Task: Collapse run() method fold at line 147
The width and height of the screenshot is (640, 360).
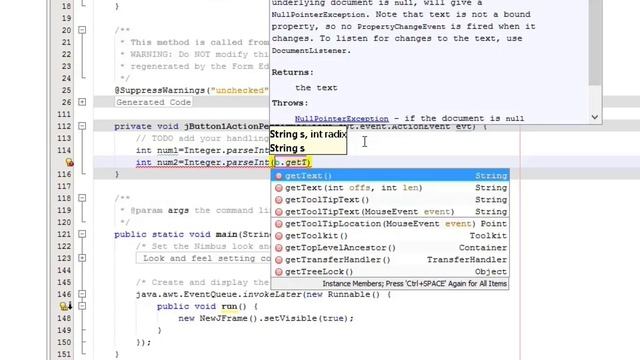Action: pos(82,306)
